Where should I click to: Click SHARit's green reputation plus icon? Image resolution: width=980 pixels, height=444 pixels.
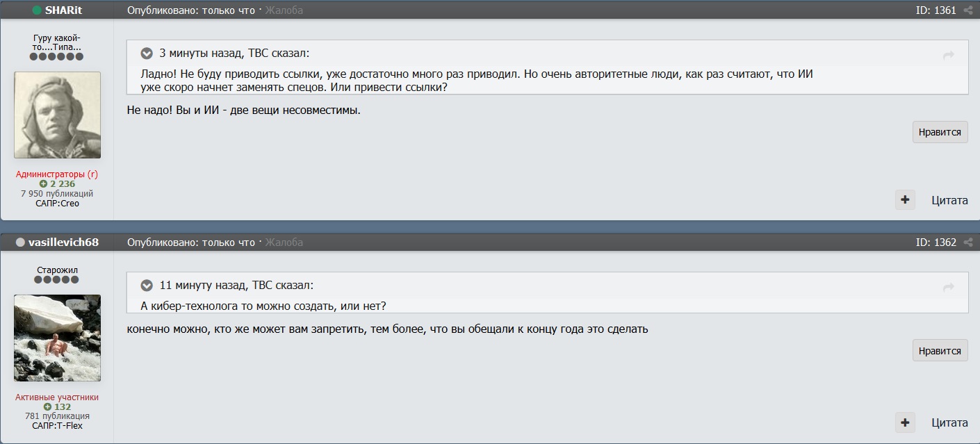point(43,184)
